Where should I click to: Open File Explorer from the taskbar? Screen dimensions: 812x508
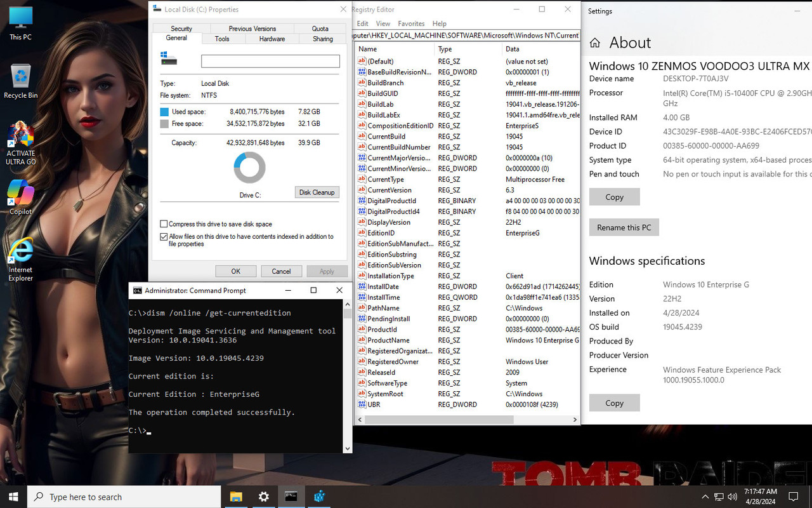click(x=236, y=497)
